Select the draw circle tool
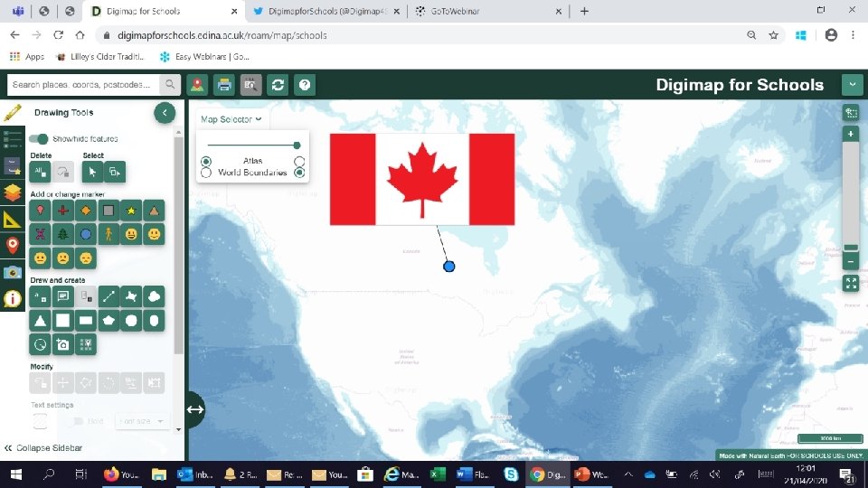 (131, 320)
